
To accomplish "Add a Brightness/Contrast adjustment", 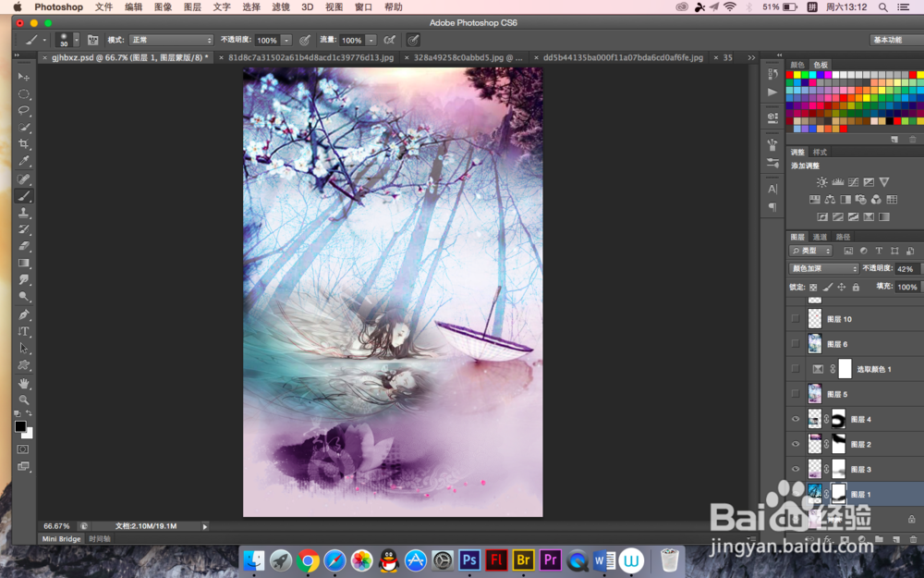I will point(821,182).
